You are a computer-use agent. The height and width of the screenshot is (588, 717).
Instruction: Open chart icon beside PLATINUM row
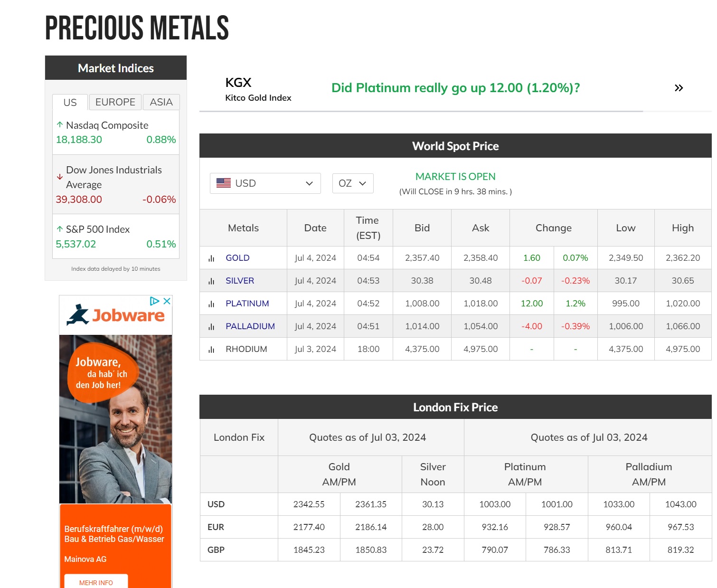click(211, 304)
